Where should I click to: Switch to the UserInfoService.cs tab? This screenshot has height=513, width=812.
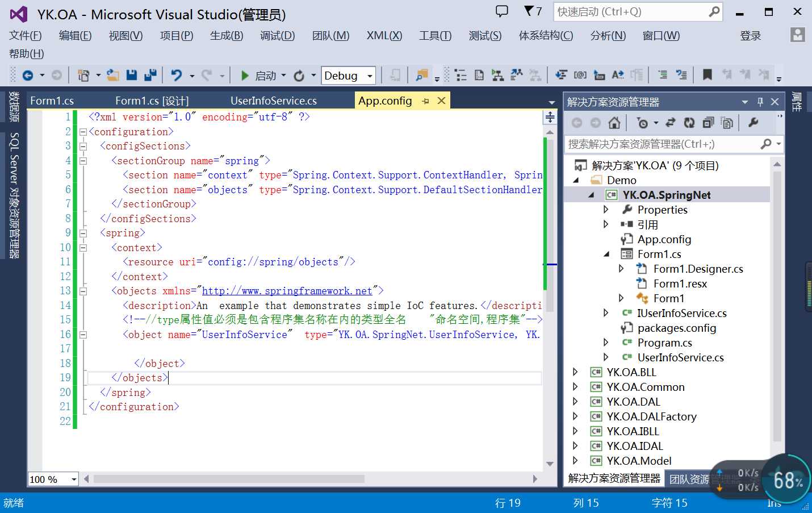(x=274, y=101)
